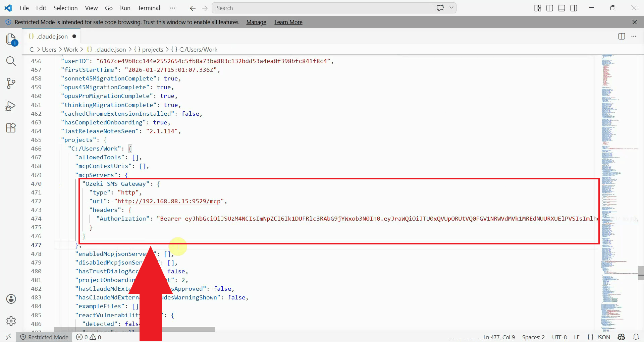
Task: Click the "mcpContextUris" key text
Action: pos(104,166)
